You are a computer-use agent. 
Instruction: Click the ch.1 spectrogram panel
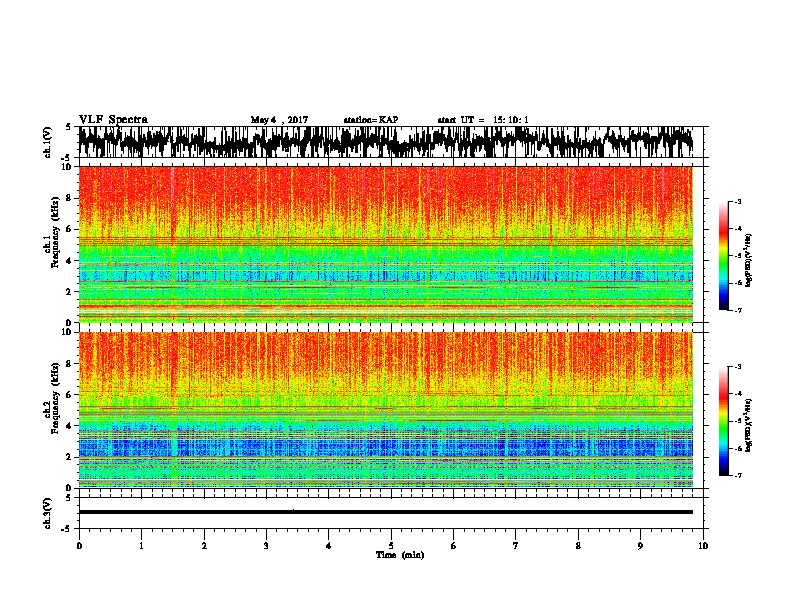(386, 244)
